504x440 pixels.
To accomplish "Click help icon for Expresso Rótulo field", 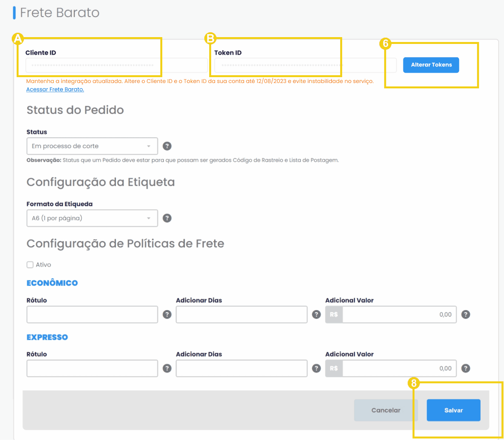I will [167, 368].
